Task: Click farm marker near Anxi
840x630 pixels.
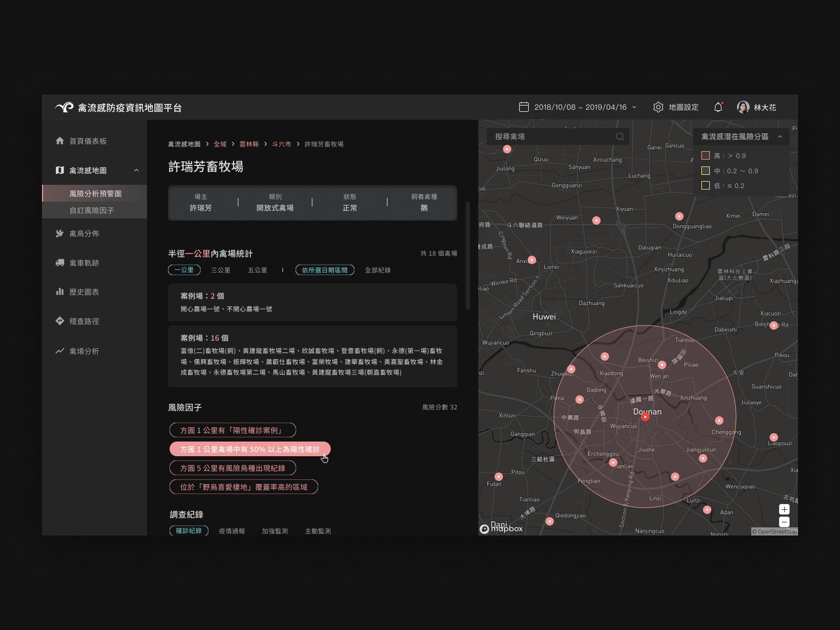Action: pyautogui.click(x=532, y=259)
